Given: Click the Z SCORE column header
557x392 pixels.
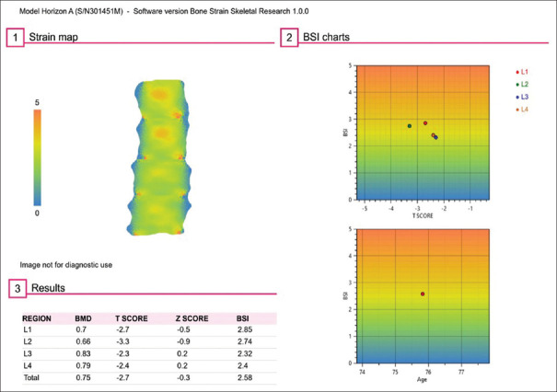Looking at the screenshot, I should pyautogui.click(x=192, y=318).
